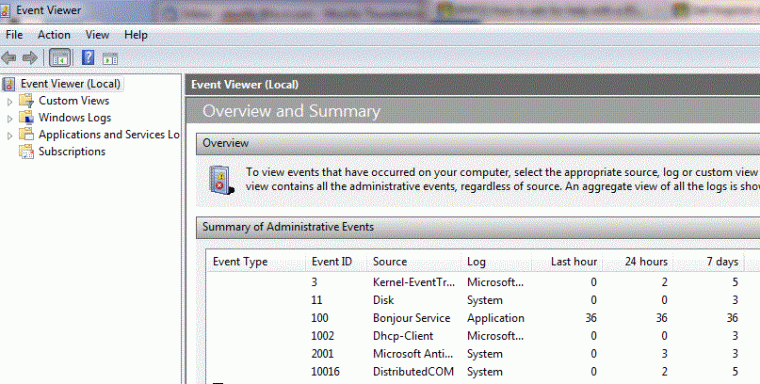Select the Microsoft Anti... source row
The height and width of the screenshot is (384, 760).
click(413, 354)
